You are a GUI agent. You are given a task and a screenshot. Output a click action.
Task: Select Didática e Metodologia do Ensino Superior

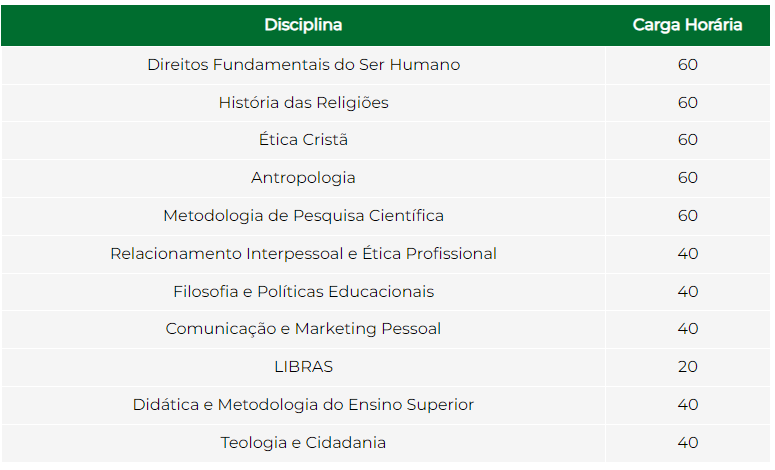pyautogui.click(x=303, y=405)
